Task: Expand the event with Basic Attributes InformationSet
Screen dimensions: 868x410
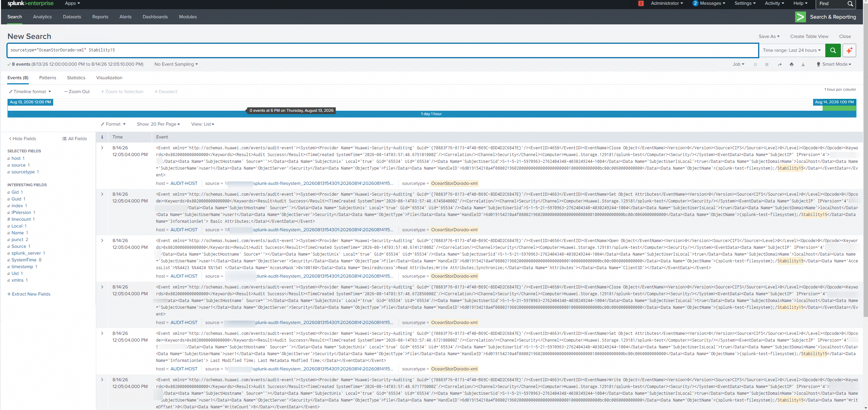Action: click(x=102, y=194)
